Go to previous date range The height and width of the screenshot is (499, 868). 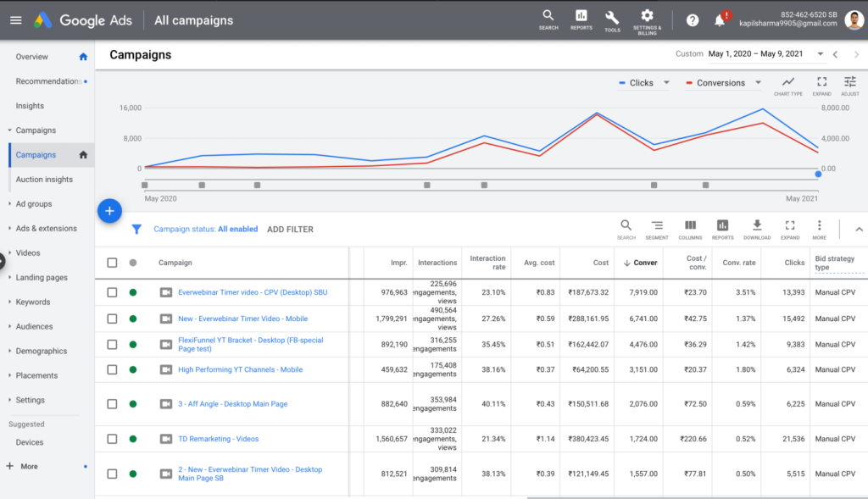pyautogui.click(x=835, y=54)
